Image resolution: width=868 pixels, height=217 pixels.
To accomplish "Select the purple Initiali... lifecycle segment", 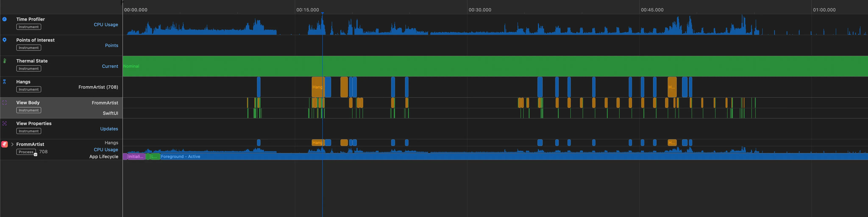I will tap(136, 157).
